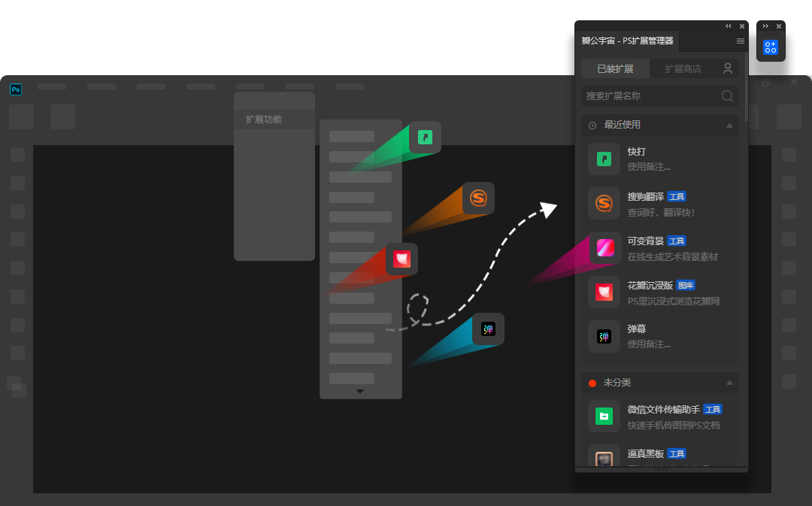Select the 已装扩展 tab

(x=614, y=68)
